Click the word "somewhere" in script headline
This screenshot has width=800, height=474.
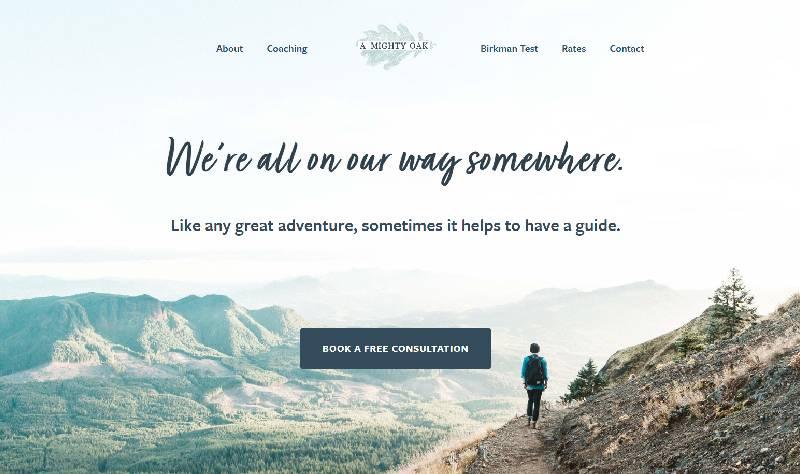pyautogui.click(x=545, y=159)
